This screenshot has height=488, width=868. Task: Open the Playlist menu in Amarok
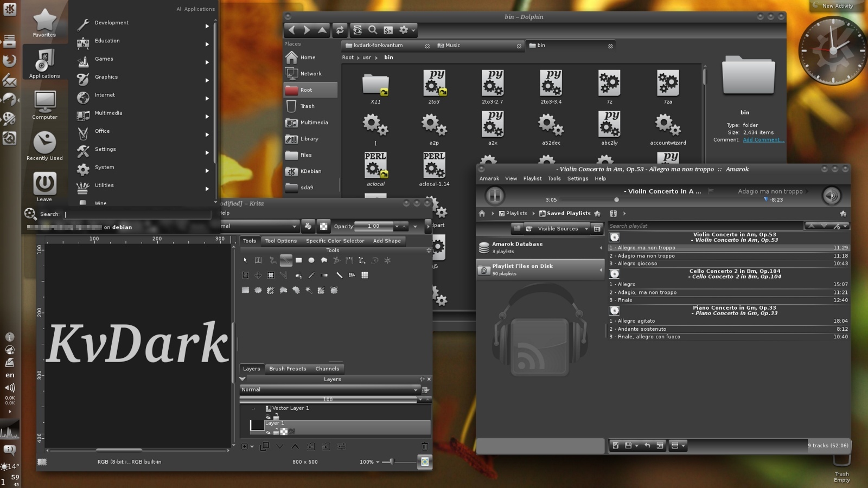pos(532,178)
